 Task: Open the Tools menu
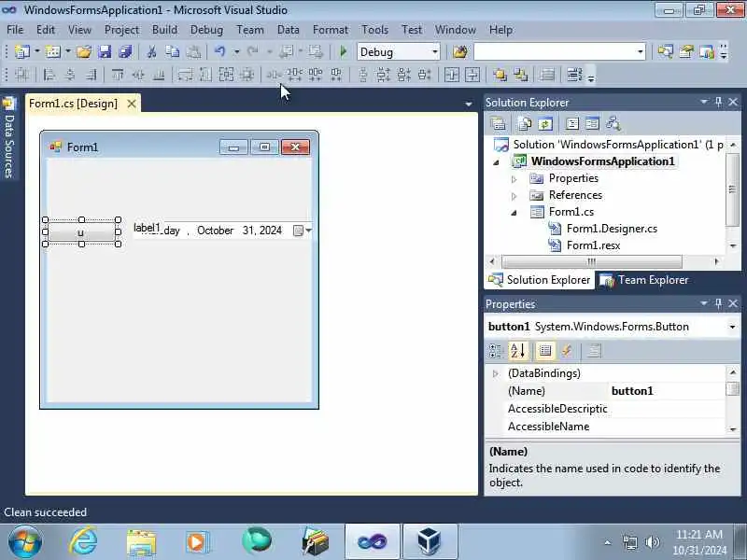tap(375, 30)
